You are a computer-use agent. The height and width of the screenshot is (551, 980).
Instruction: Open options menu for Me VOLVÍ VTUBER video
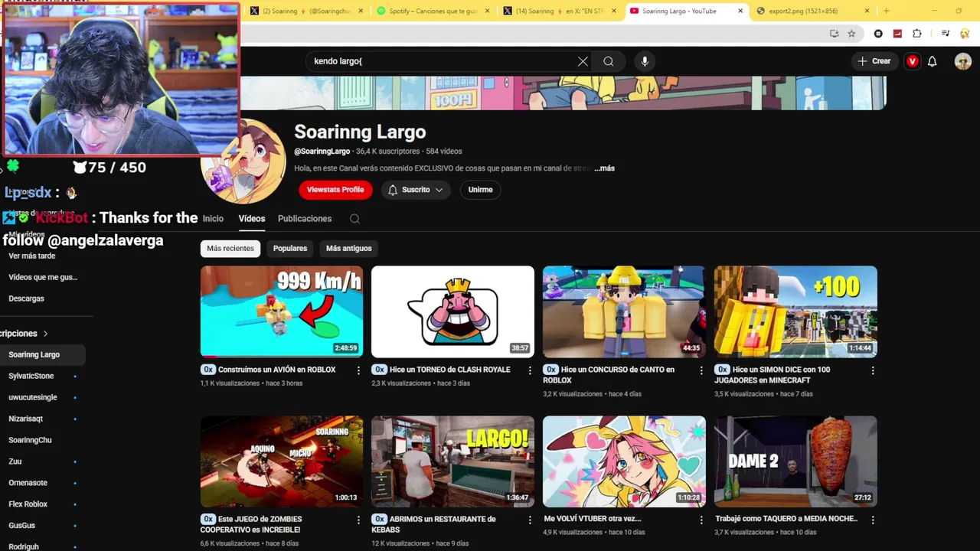[701, 520]
